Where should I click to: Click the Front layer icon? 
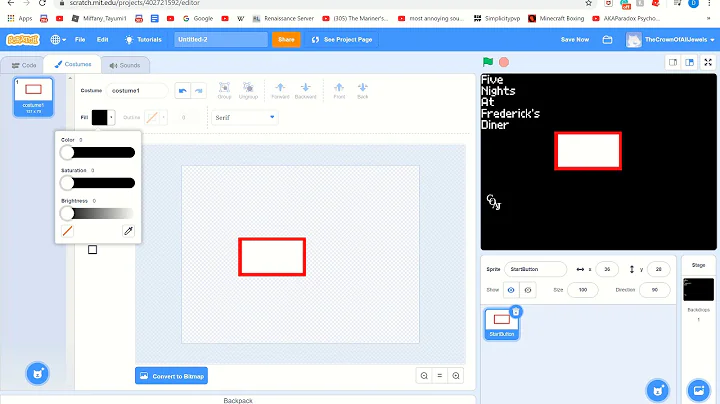339,90
